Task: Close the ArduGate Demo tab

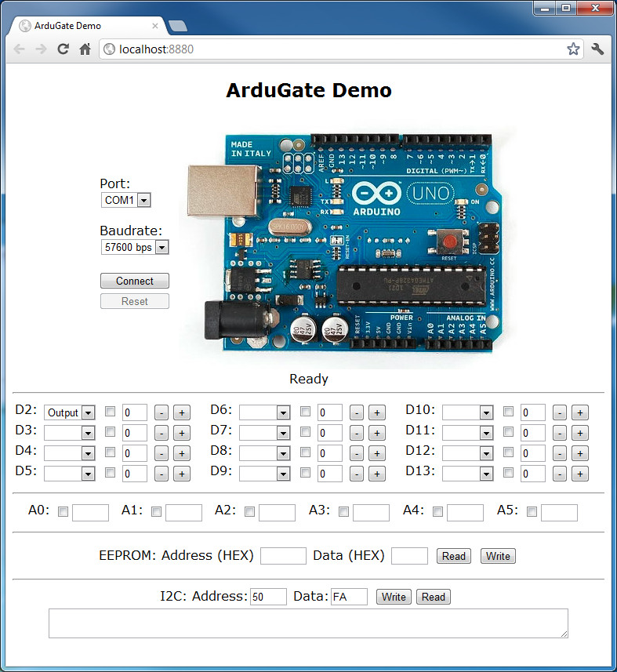Action: (x=155, y=26)
